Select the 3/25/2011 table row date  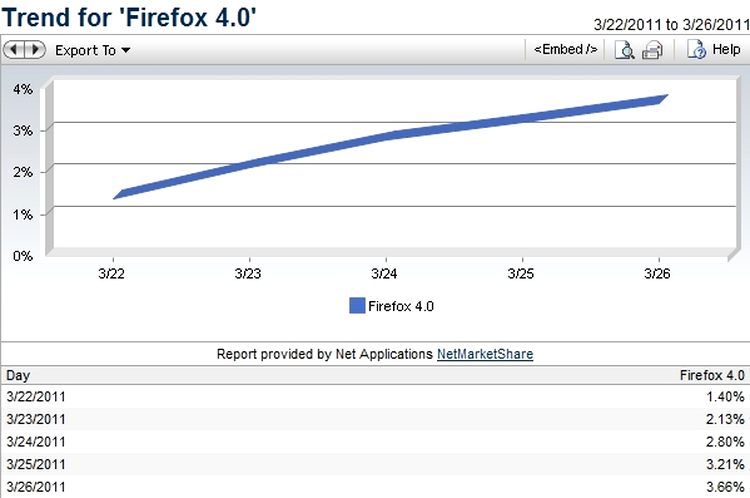click(x=36, y=464)
